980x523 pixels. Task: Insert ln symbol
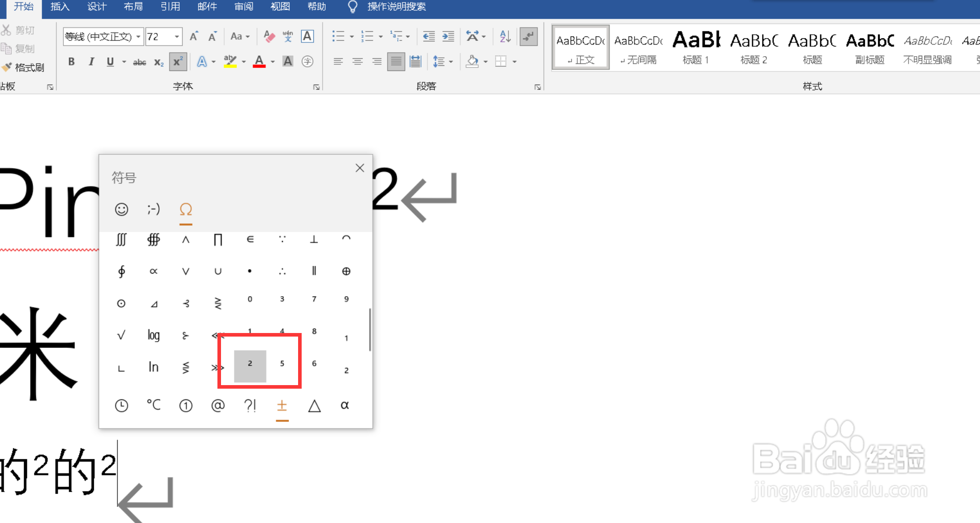(x=153, y=367)
